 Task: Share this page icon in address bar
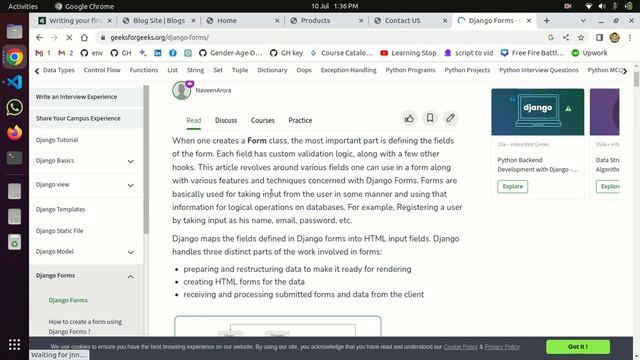[x=566, y=38]
